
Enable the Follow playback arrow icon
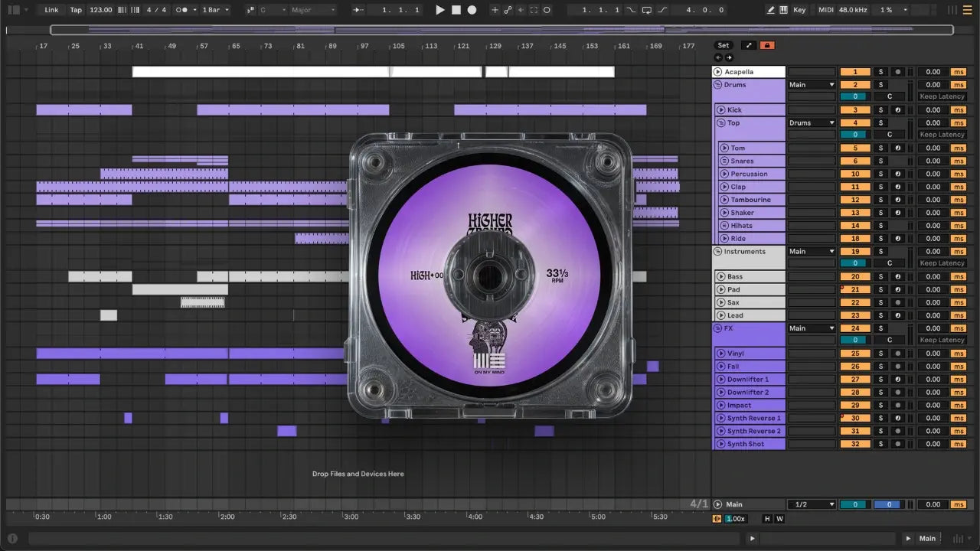[x=358, y=10]
